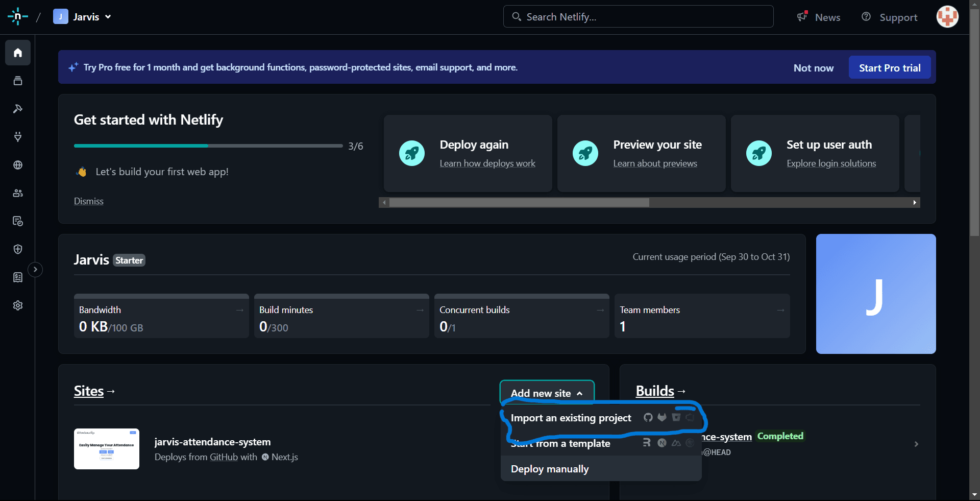Open the Domains globe sidebar icon
This screenshot has width=980, height=501.
tap(18, 165)
